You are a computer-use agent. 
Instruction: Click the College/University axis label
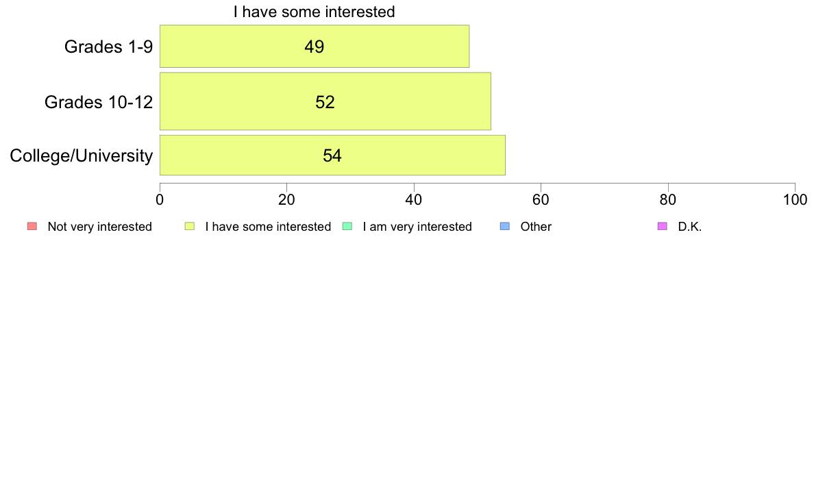coord(82,155)
